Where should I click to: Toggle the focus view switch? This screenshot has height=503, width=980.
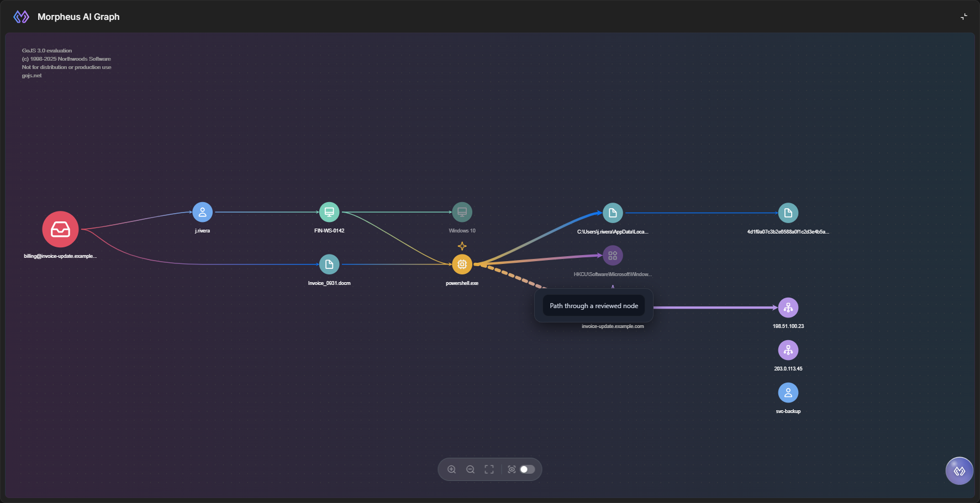(x=528, y=469)
